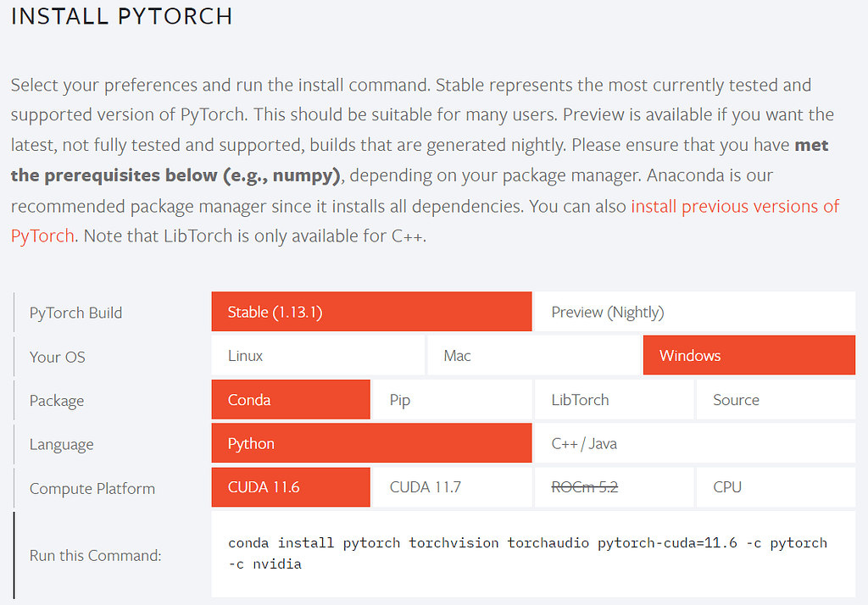Screen dimensions: 868x605
Task: Select the Stable (1.13.1) build option
Action: coord(371,312)
